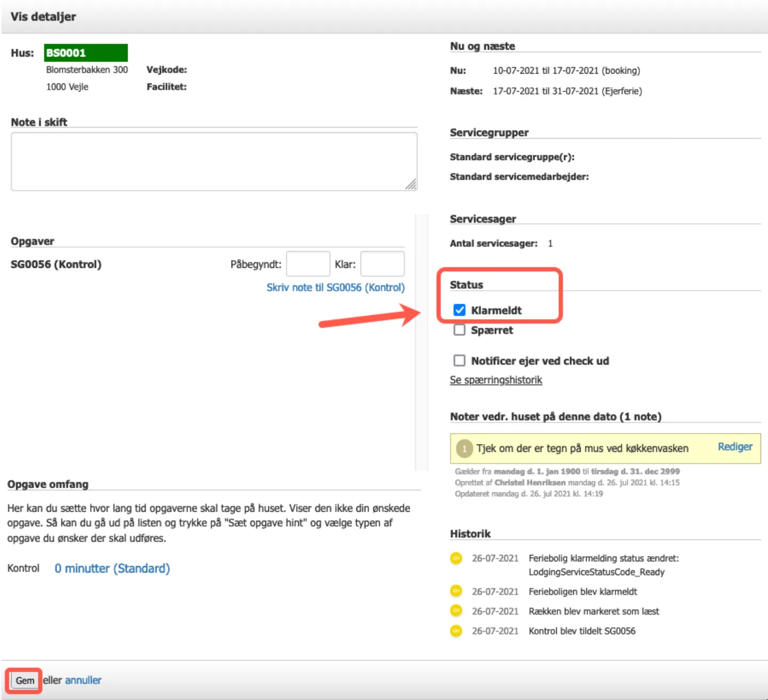Enable the Spærret checkbox
The image size is (768, 700).
coord(459,330)
